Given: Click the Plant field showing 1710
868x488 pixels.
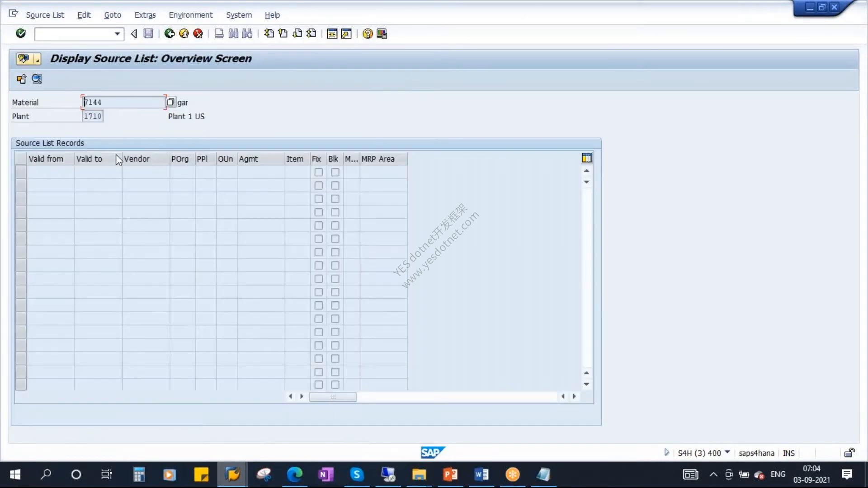Looking at the screenshot, I should [x=93, y=116].
